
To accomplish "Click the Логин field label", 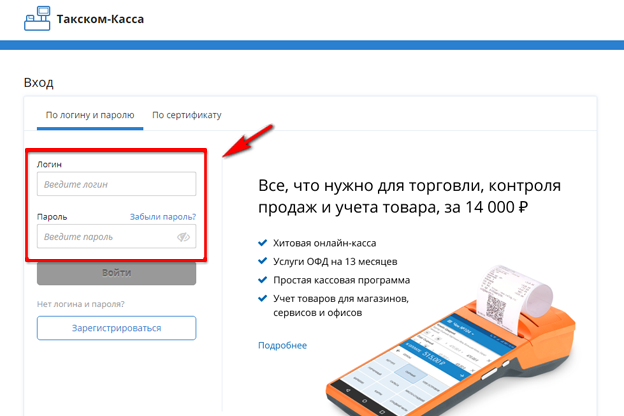I will (49, 164).
